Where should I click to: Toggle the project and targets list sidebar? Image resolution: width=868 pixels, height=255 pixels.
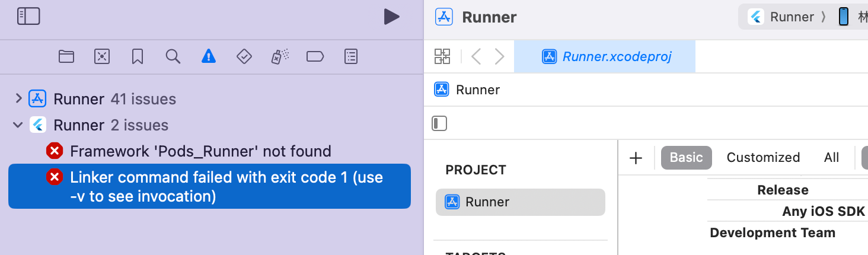point(439,123)
